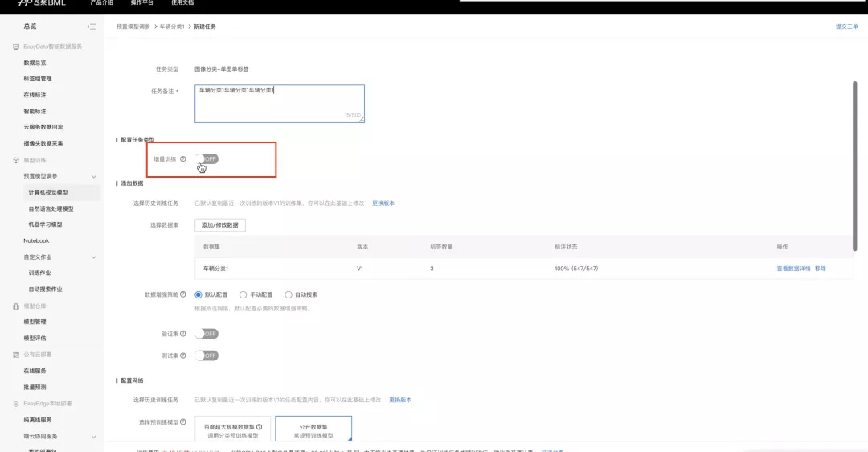868x452 pixels.
Task: Select 自然语言处理模型 in the sidebar
Action: tap(51, 209)
